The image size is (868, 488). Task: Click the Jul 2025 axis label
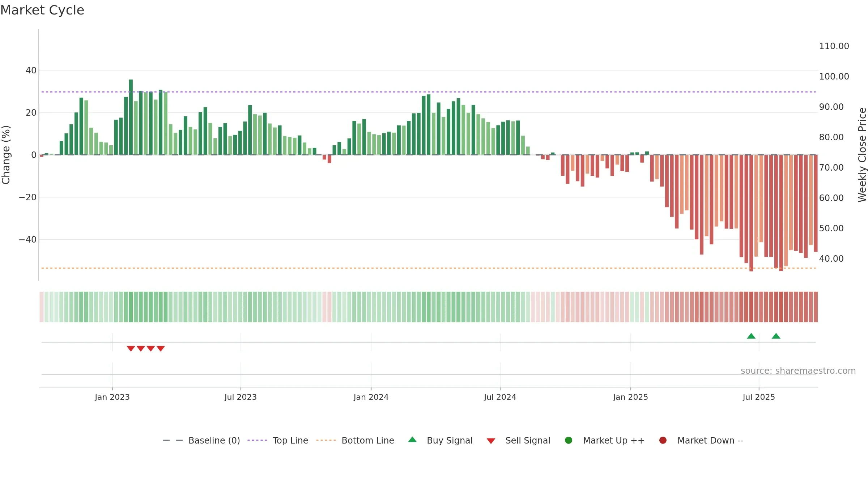(759, 397)
